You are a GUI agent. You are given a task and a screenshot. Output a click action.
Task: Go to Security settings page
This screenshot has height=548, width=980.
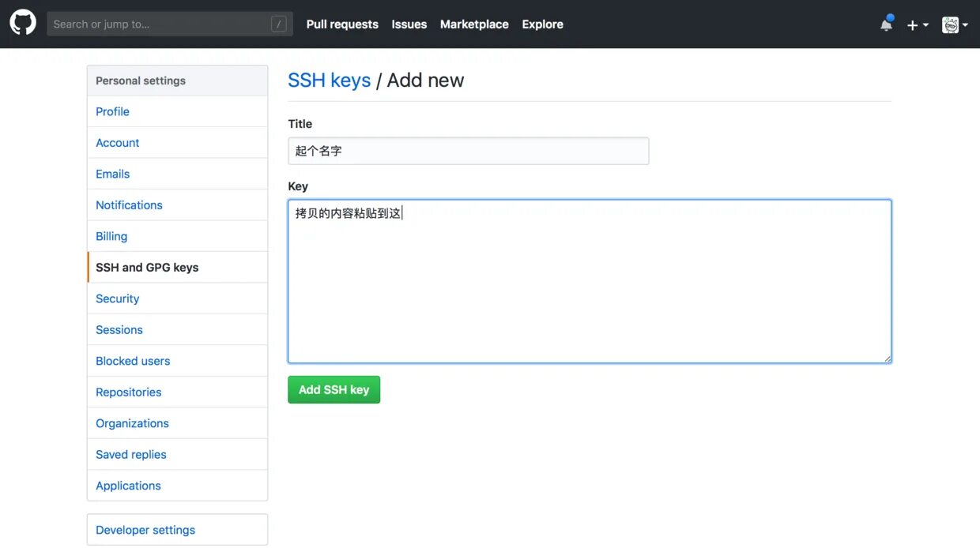pos(117,298)
